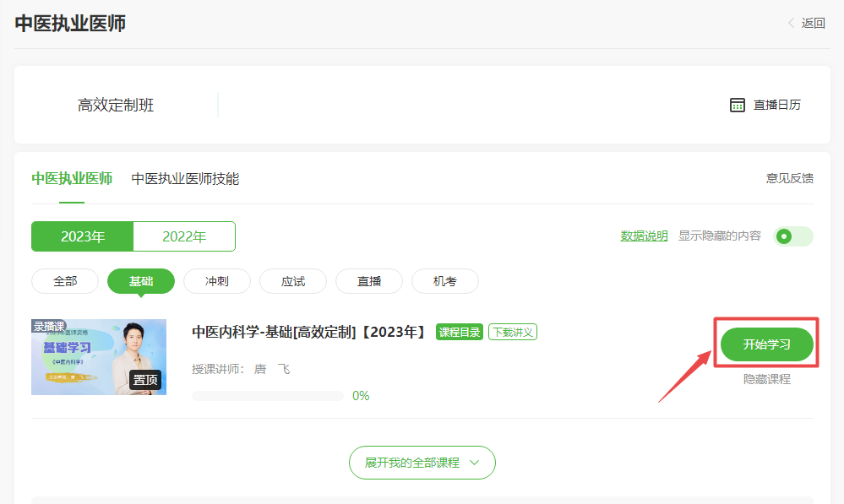Click 课程目录 tag beside course title
Image resolution: width=844 pixels, height=504 pixels.
click(x=459, y=332)
